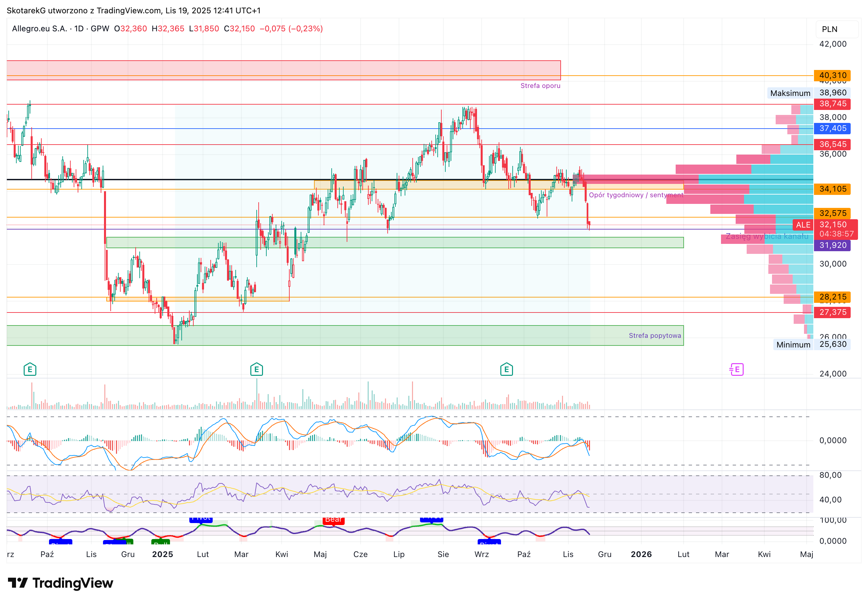Click the Maksimum label
The image size is (868, 603).
[x=790, y=93]
